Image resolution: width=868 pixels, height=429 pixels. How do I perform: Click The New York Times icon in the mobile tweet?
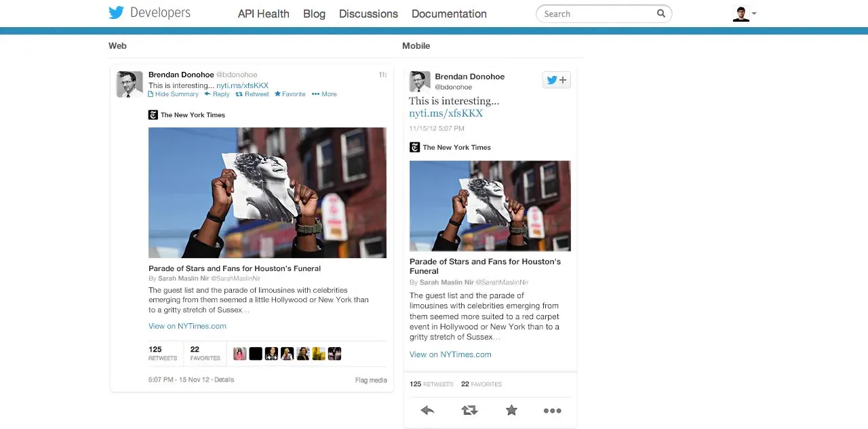(415, 147)
